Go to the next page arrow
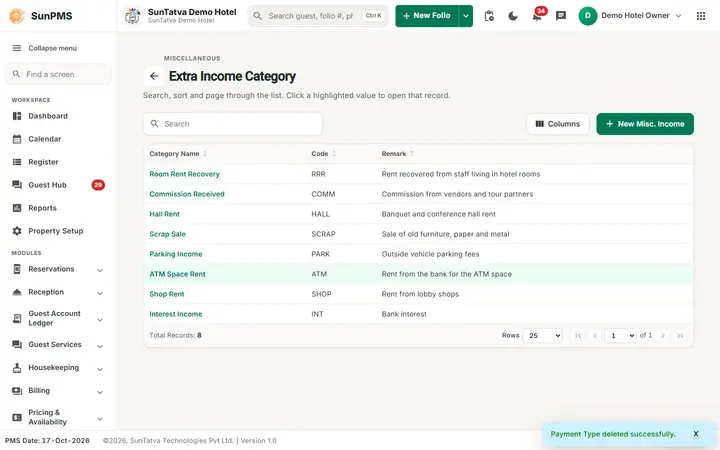Screen dimensions: 720x450 pyautogui.click(x=663, y=336)
